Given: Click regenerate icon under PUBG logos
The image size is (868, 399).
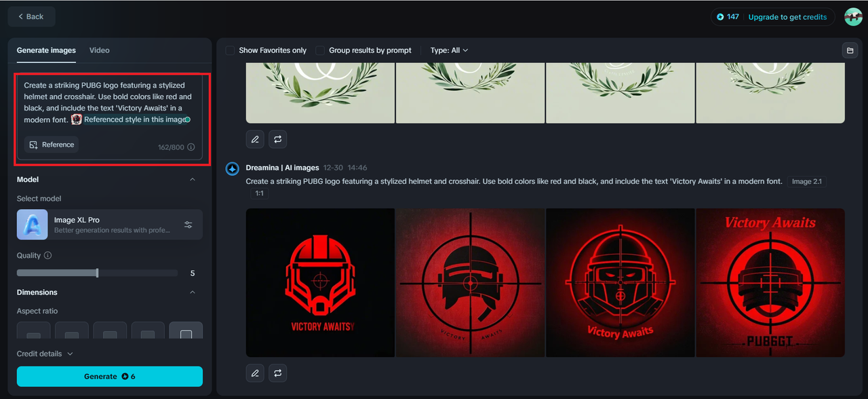Looking at the screenshot, I should tap(278, 373).
